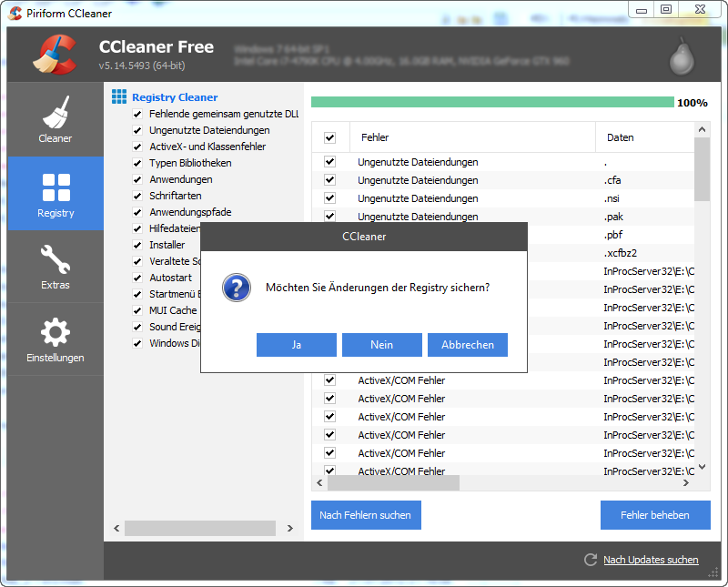Click Nein in the dialog
Screen dimensions: 728x587
(381, 345)
